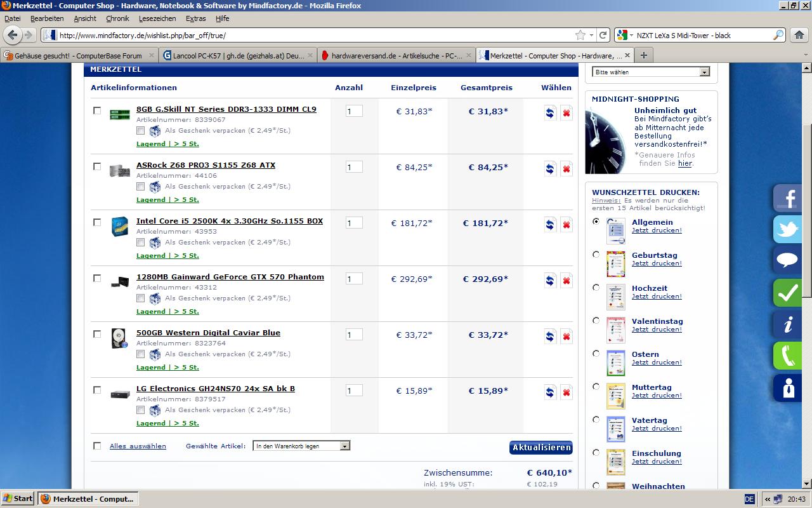Click blue swap icon for Gainward GTX 570
Screen dimensions: 812x508
550,281
